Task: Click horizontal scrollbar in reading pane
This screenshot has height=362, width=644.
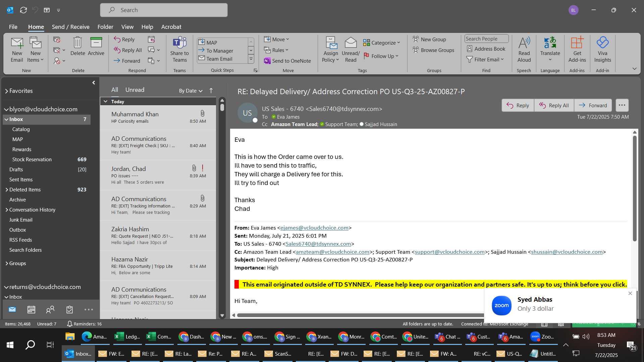Action: pyautogui.click(x=361, y=315)
